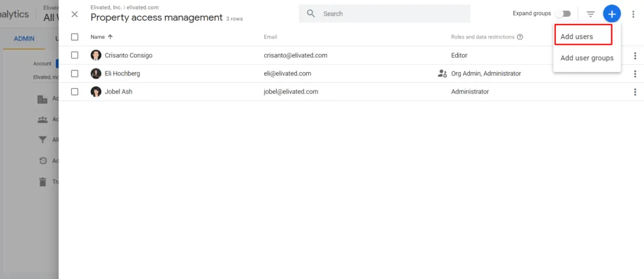
Task: Switch to the ADMIN tab
Action: (25, 39)
